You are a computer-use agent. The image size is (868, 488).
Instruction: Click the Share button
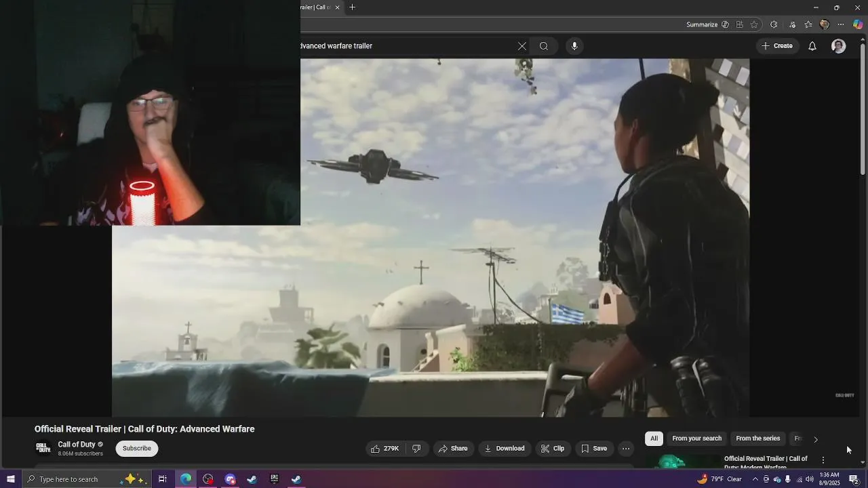[x=453, y=449]
